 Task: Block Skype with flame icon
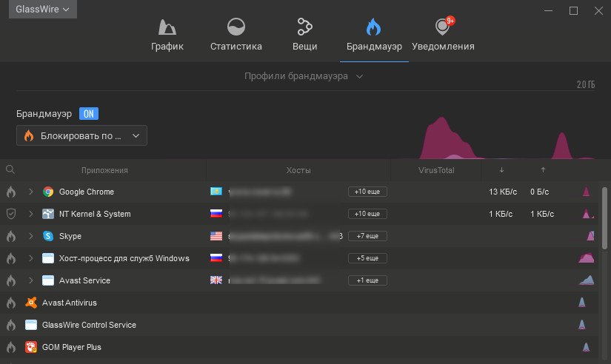(11, 236)
